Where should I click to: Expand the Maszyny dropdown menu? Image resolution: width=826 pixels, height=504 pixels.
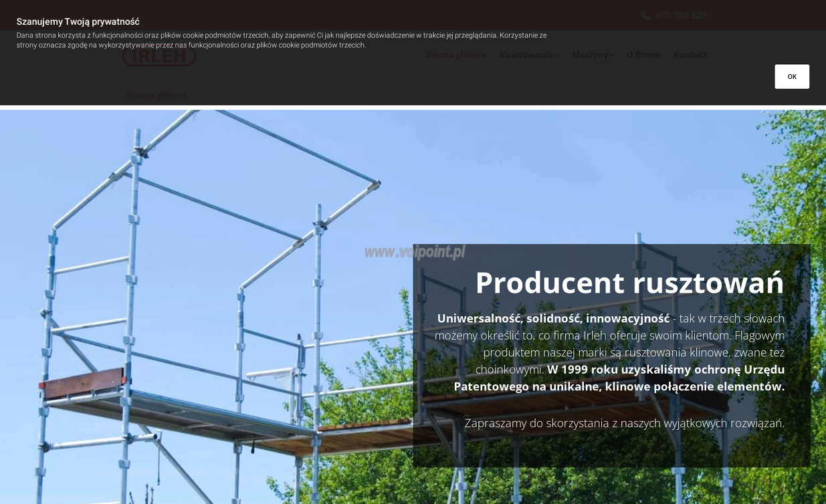pos(592,55)
